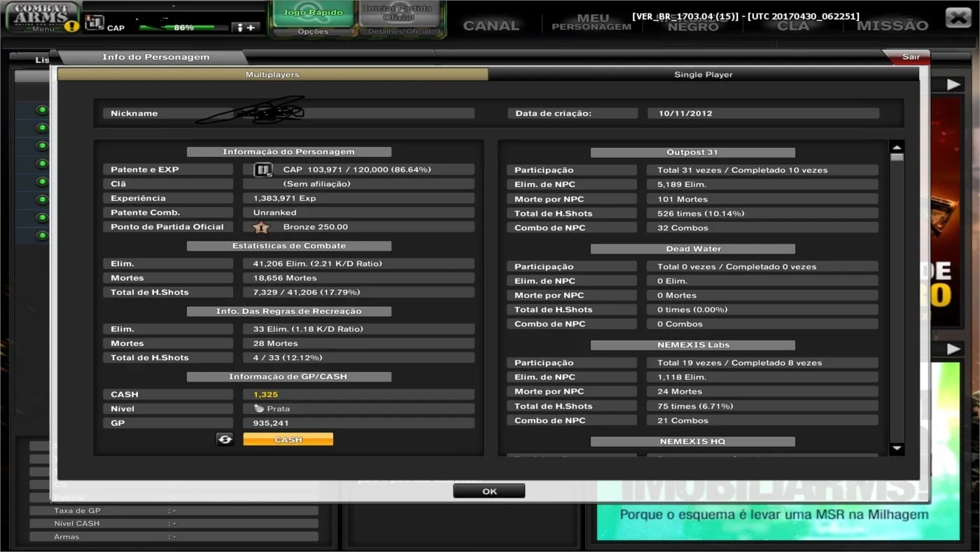Click the Dead Water section header
The height and width of the screenshot is (552, 980).
click(x=692, y=249)
